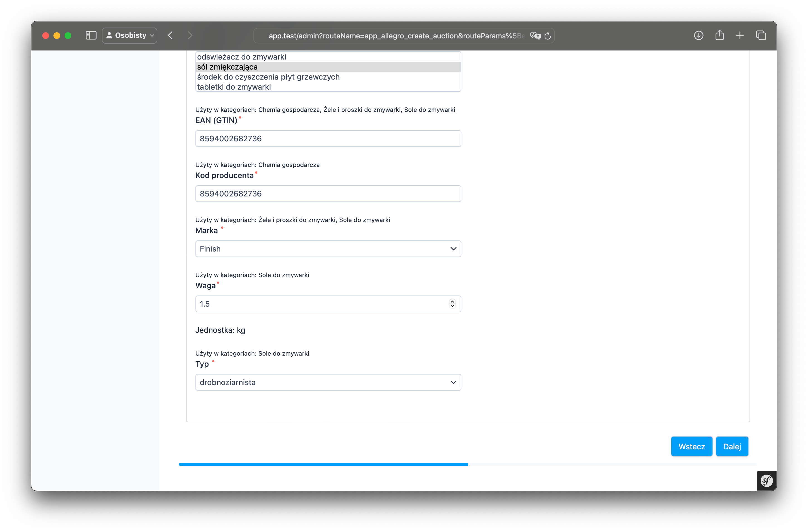808x532 pixels.
Task: Click the Jednostka: kg text
Action: 220,330
